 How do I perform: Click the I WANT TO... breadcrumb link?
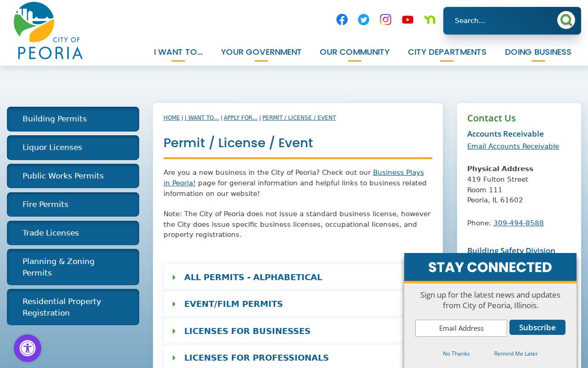[x=202, y=118]
